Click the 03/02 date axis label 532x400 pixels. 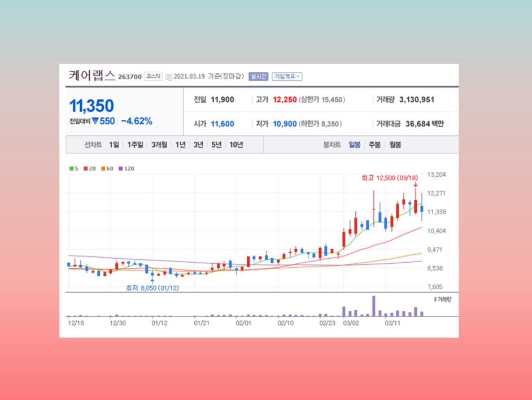tap(351, 323)
